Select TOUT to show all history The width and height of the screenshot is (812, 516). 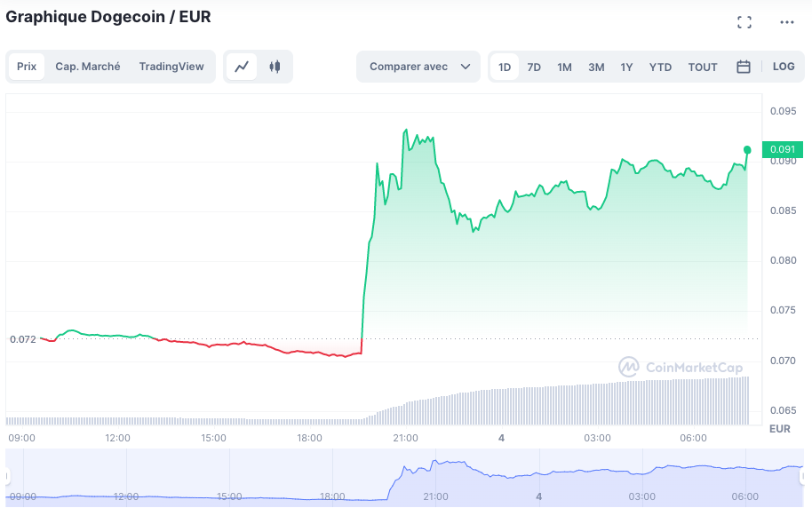(703, 67)
